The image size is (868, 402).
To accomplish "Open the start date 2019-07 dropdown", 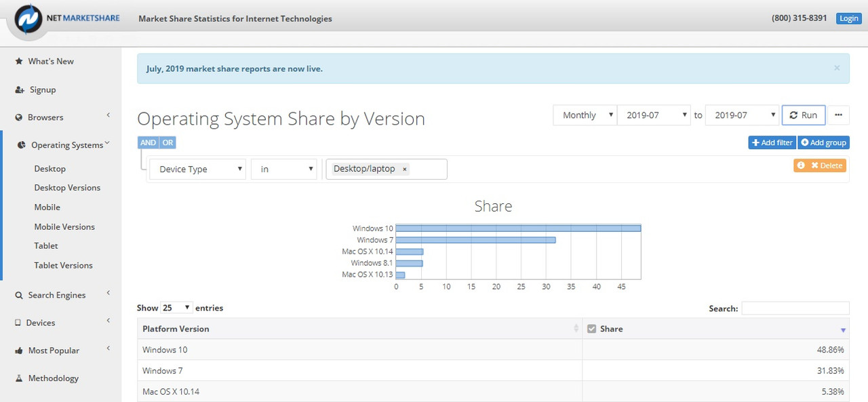I will 654,115.
